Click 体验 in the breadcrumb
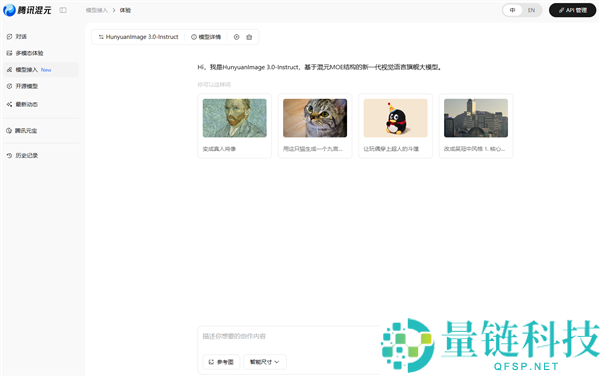The width and height of the screenshot is (600, 377). point(125,10)
